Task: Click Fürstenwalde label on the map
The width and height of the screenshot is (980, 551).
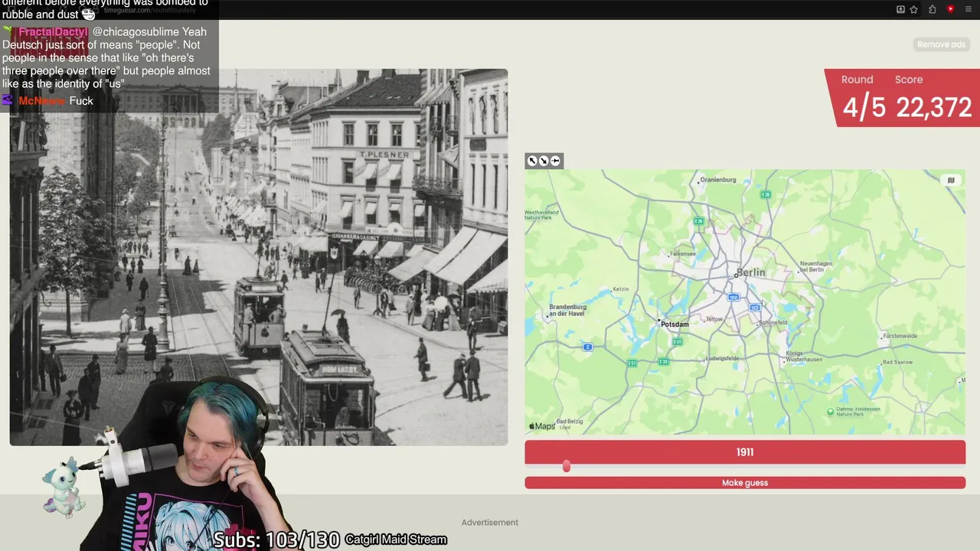Action: 900,336
